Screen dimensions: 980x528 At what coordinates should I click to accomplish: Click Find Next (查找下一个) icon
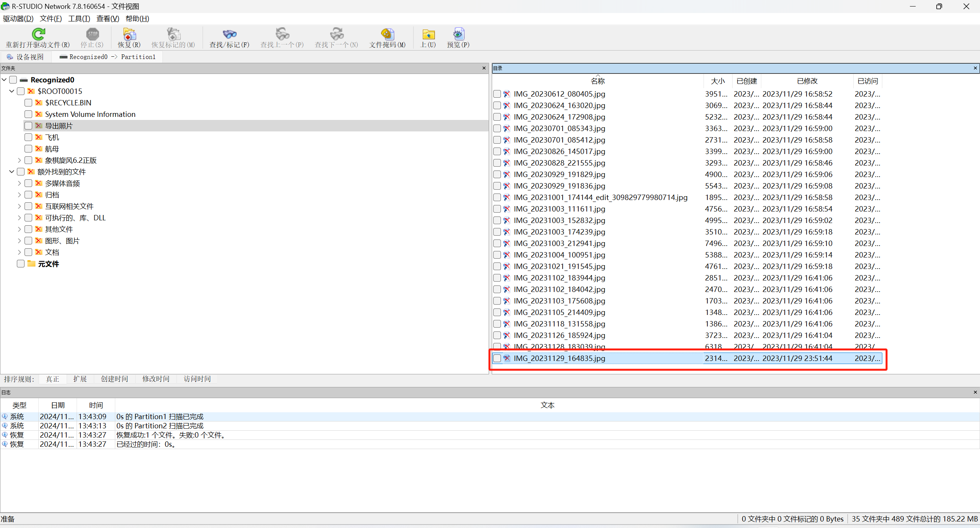point(337,34)
